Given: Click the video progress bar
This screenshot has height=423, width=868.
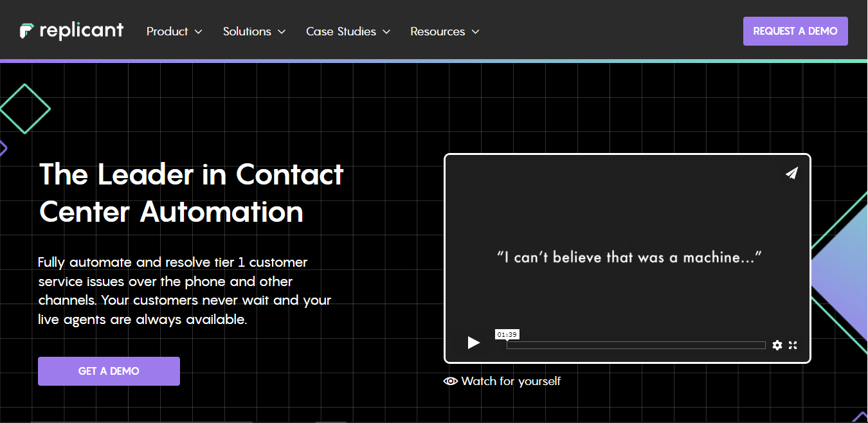Looking at the screenshot, I should click(x=635, y=345).
